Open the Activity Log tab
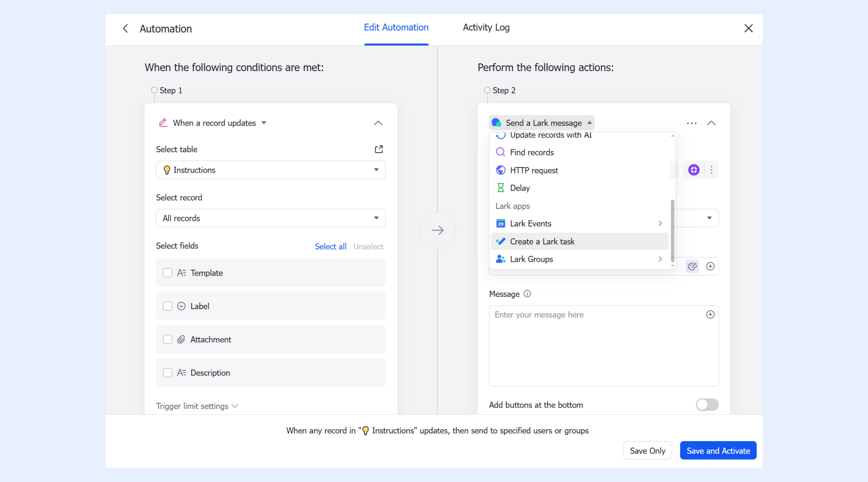Screen dimensions: 868x482 pyautogui.click(x=486, y=27)
